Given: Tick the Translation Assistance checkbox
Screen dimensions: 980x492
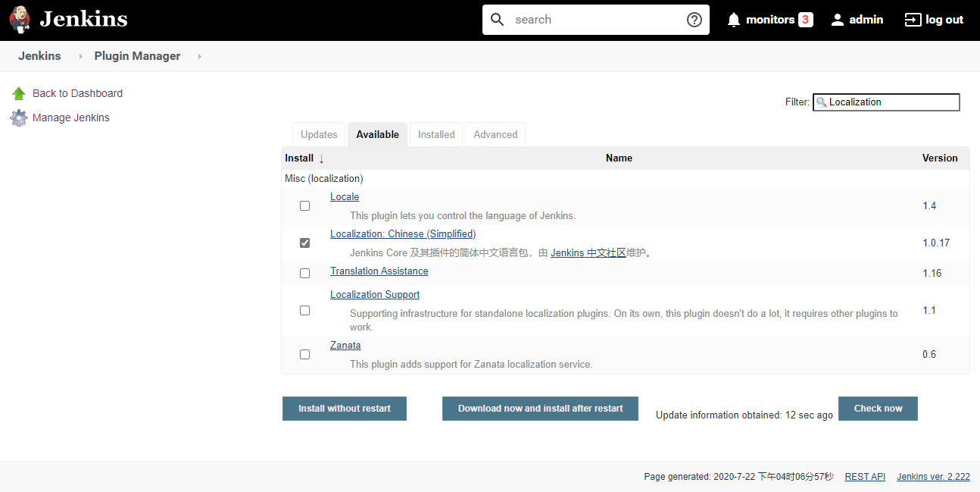Looking at the screenshot, I should coord(304,273).
